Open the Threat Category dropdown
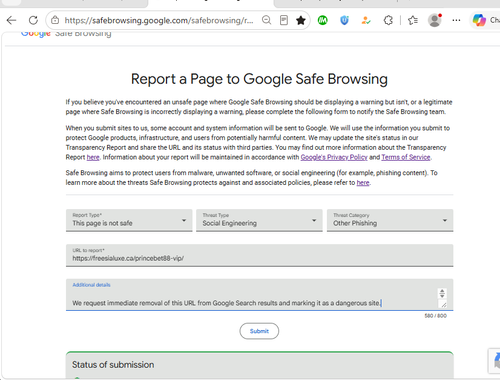 click(x=390, y=220)
